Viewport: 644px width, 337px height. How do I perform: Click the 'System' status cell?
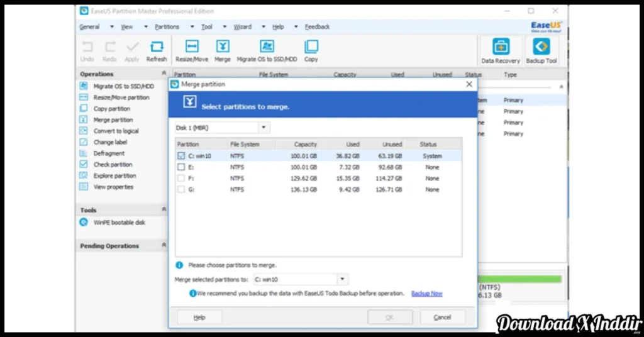tap(432, 156)
